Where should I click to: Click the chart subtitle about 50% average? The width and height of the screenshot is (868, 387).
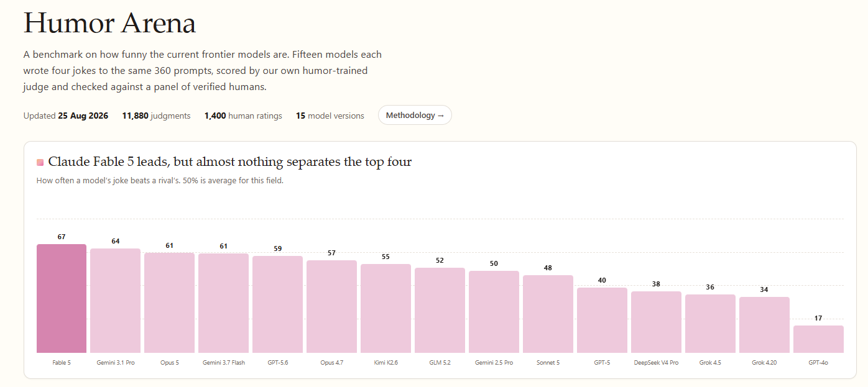(160, 181)
